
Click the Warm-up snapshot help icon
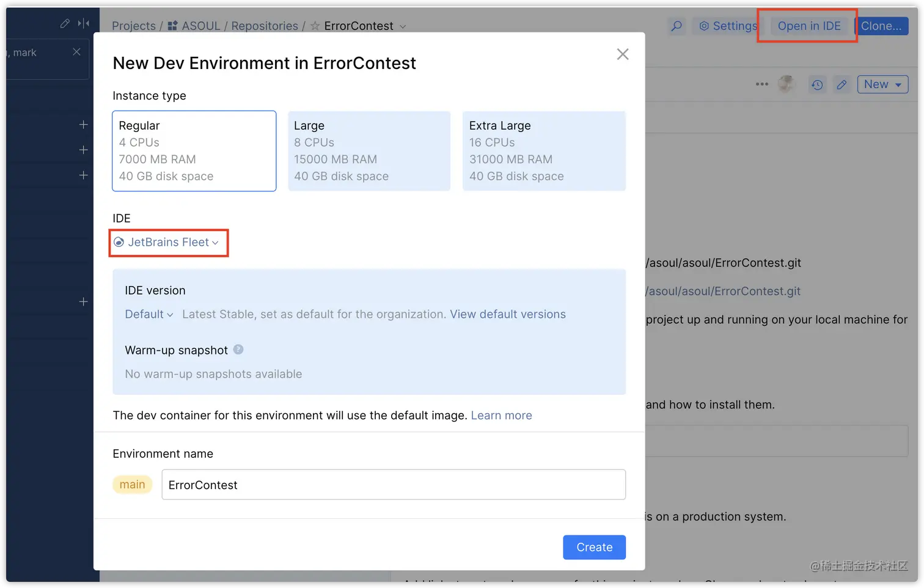click(x=238, y=350)
